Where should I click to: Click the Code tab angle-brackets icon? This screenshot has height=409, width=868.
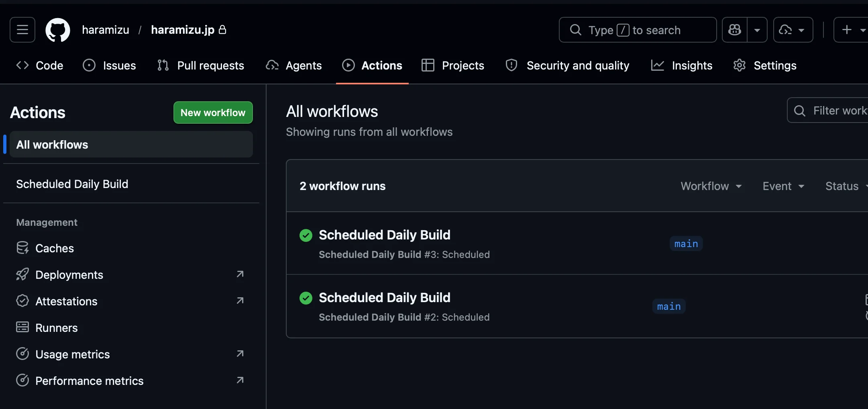point(22,65)
